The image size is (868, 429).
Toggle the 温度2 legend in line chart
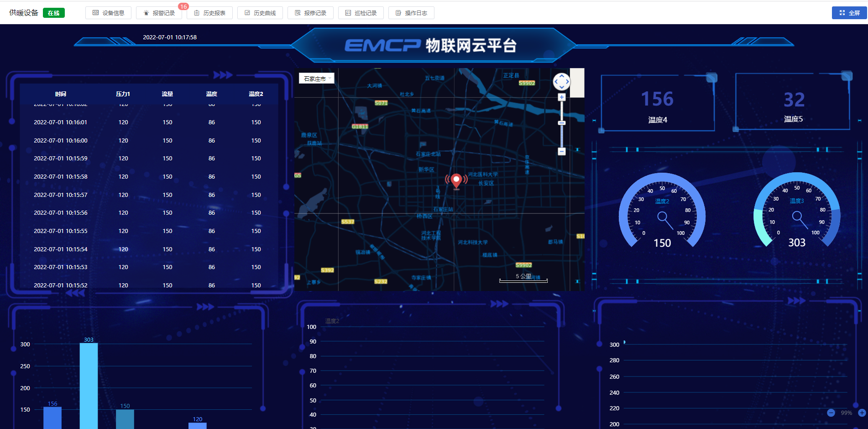[x=332, y=321]
